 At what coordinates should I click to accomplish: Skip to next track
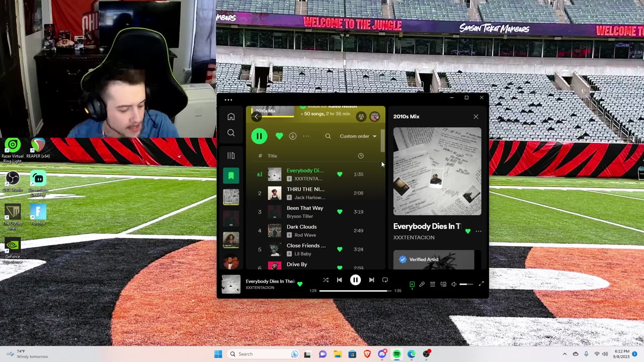point(371,280)
